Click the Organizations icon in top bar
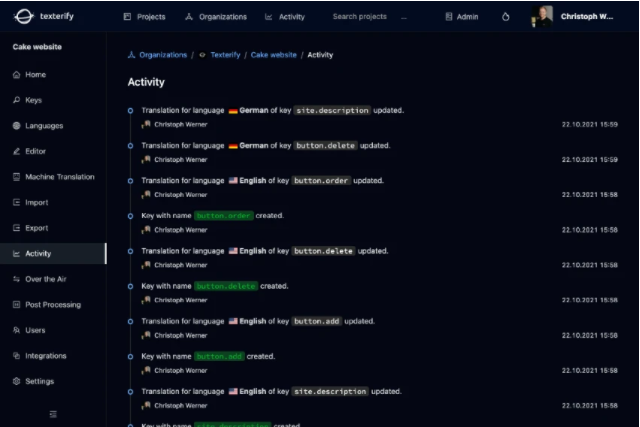The height and width of the screenshot is (427, 640). tap(189, 17)
